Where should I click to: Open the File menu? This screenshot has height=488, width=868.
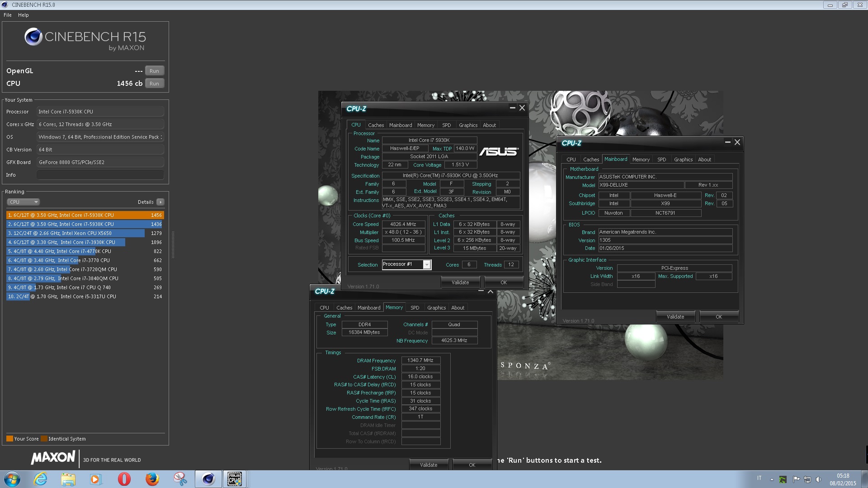coord(8,15)
